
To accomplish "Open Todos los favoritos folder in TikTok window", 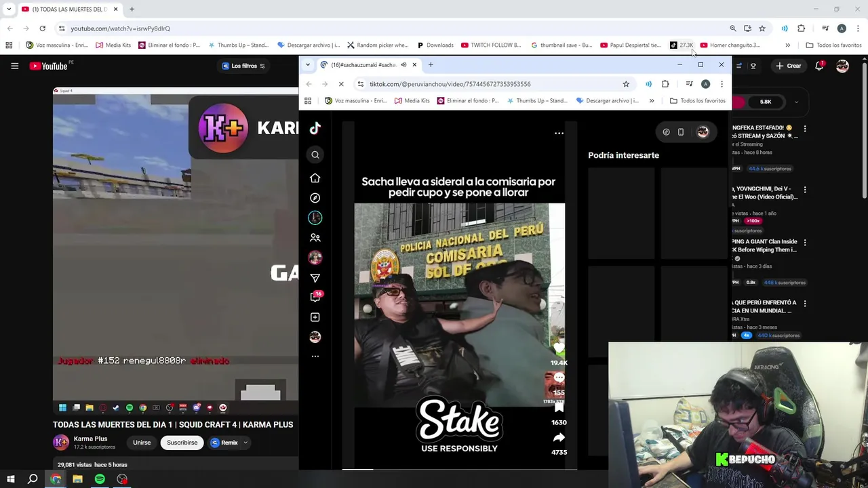I will click(698, 101).
